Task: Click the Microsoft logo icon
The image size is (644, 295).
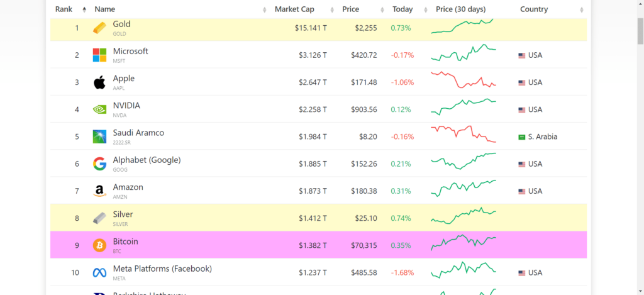Action: coord(99,55)
